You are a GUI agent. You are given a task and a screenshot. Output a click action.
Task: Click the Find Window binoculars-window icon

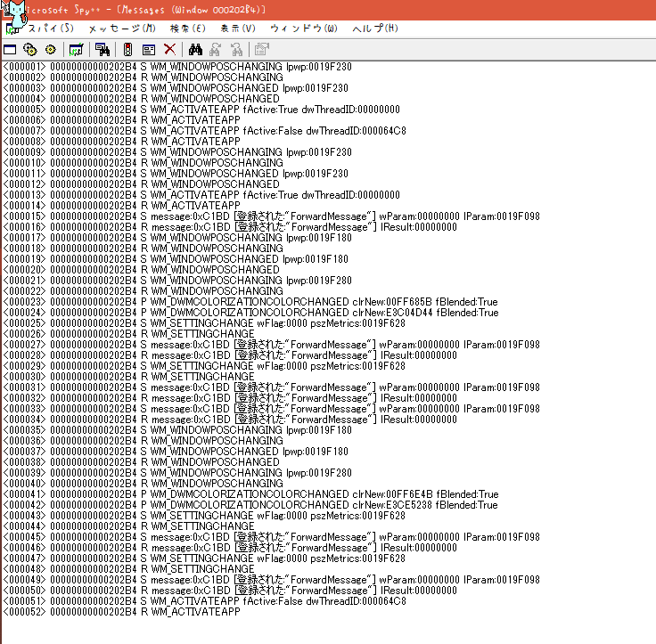102,50
